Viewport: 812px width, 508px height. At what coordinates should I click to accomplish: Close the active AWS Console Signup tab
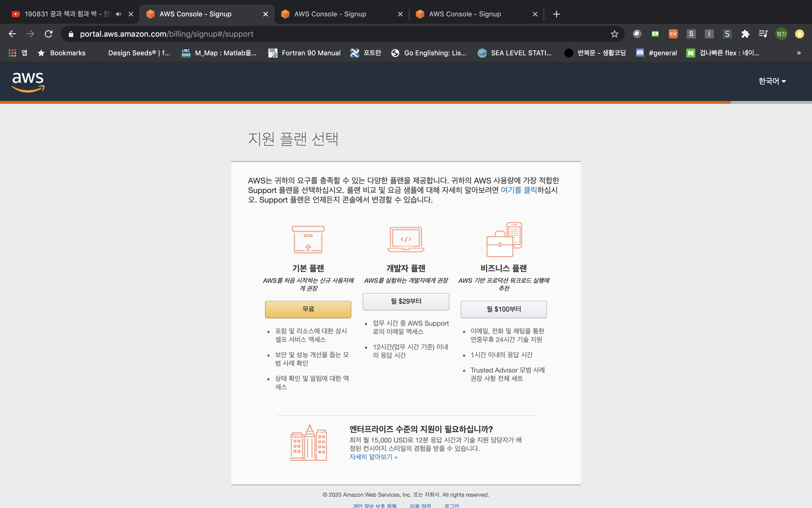click(265, 14)
